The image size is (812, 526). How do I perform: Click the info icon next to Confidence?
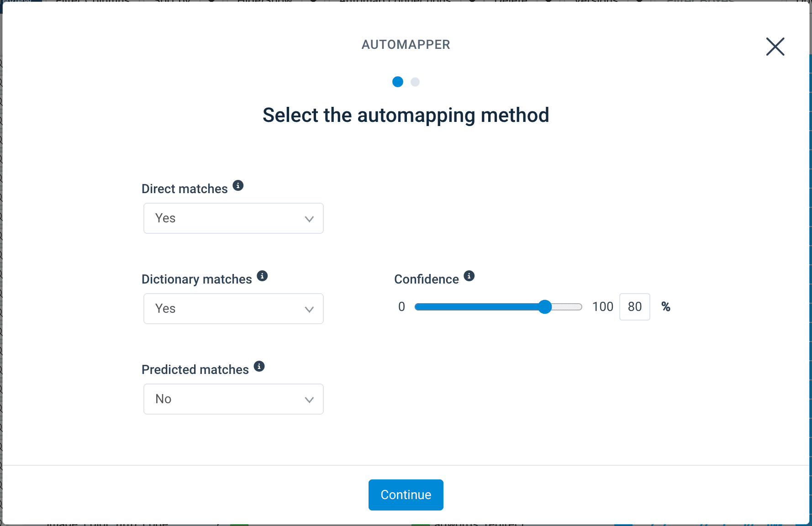point(469,276)
